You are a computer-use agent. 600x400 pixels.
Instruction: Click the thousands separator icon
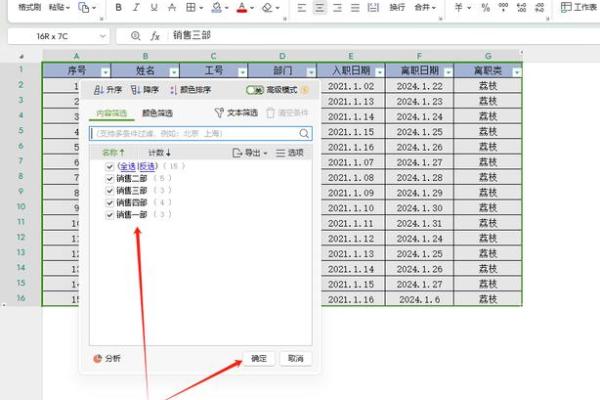point(504,7)
